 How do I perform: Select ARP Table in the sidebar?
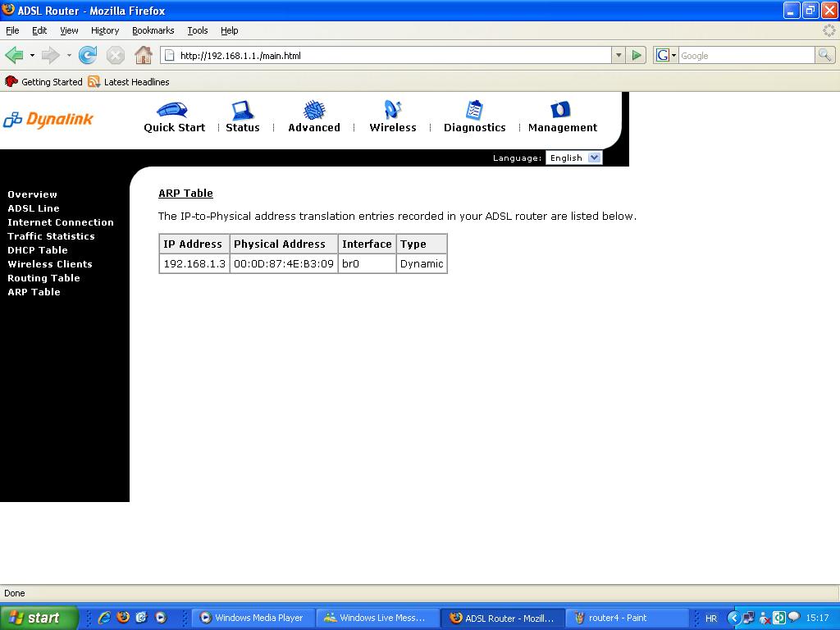click(x=34, y=292)
